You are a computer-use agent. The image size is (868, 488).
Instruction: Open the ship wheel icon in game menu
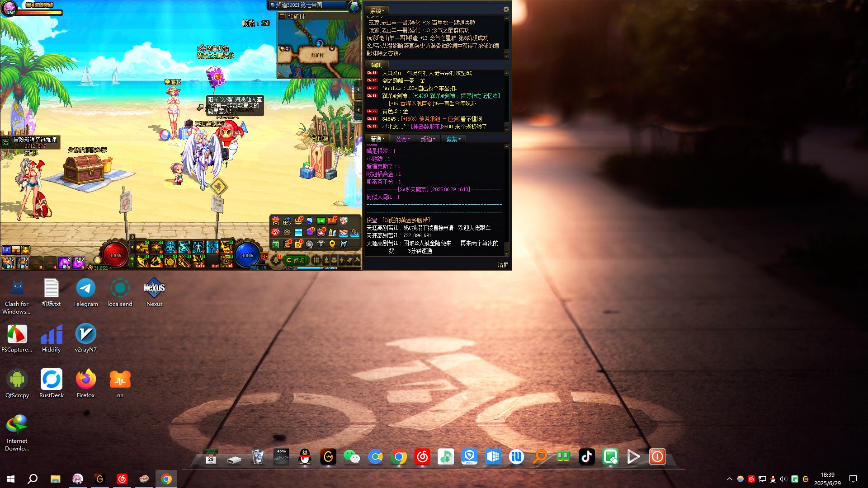point(287,232)
